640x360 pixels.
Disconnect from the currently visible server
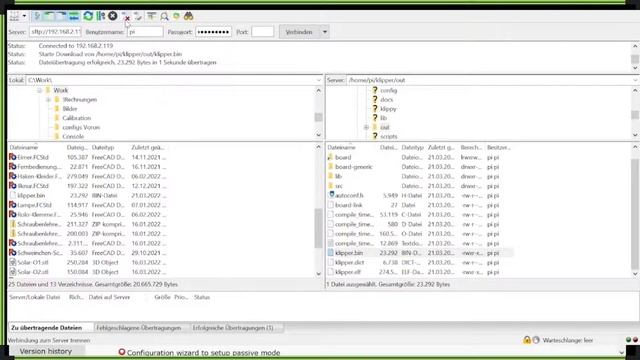pos(126,16)
